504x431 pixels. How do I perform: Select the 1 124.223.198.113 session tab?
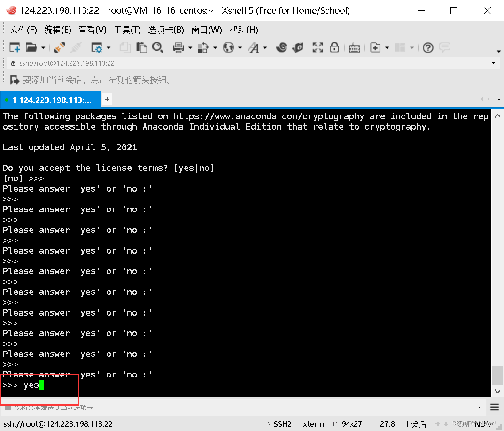click(x=51, y=100)
